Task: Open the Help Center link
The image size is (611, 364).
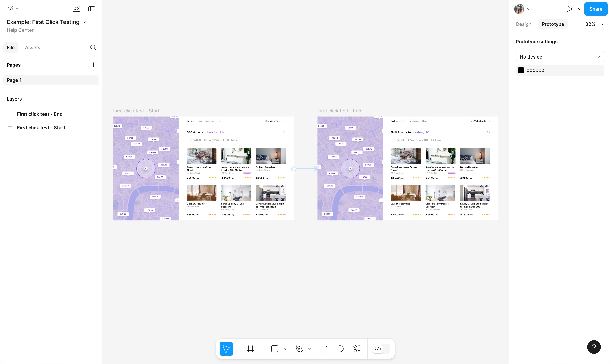Action: (20, 30)
